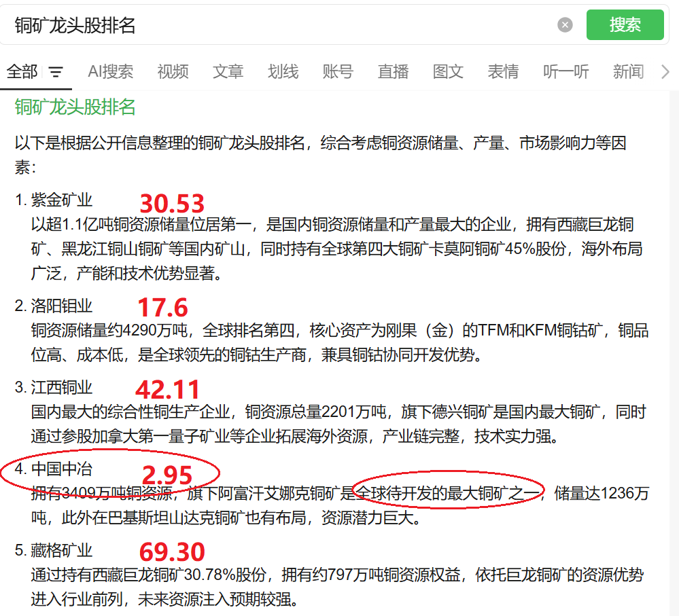Go to the 直播 tab
Screen dimensions: 679x616
coord(394,72)
